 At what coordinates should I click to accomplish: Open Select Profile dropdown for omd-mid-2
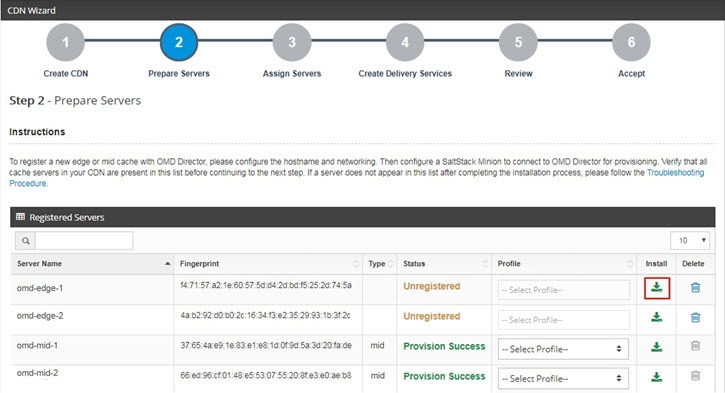[564, 379]
